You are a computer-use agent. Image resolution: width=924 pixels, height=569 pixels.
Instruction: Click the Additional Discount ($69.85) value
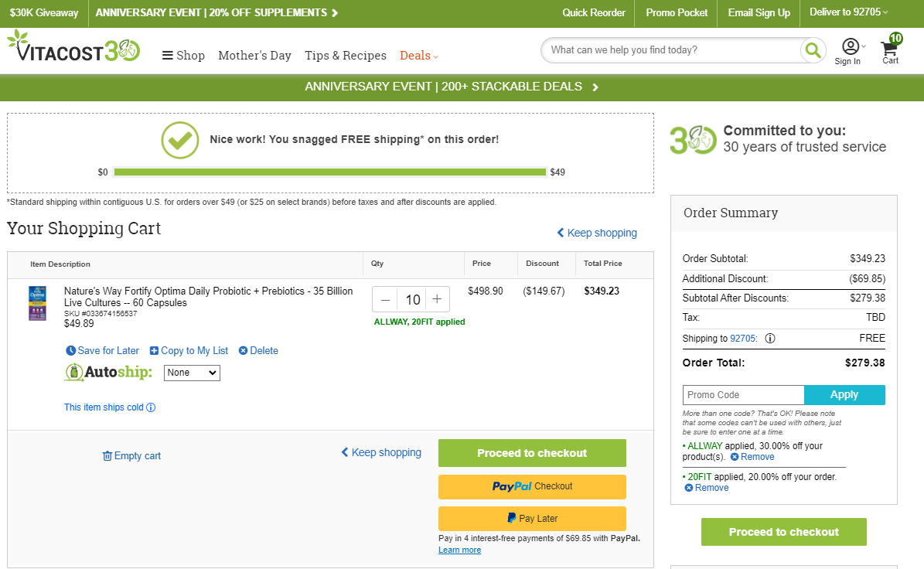pyautogui.click(x=867, y=278)
